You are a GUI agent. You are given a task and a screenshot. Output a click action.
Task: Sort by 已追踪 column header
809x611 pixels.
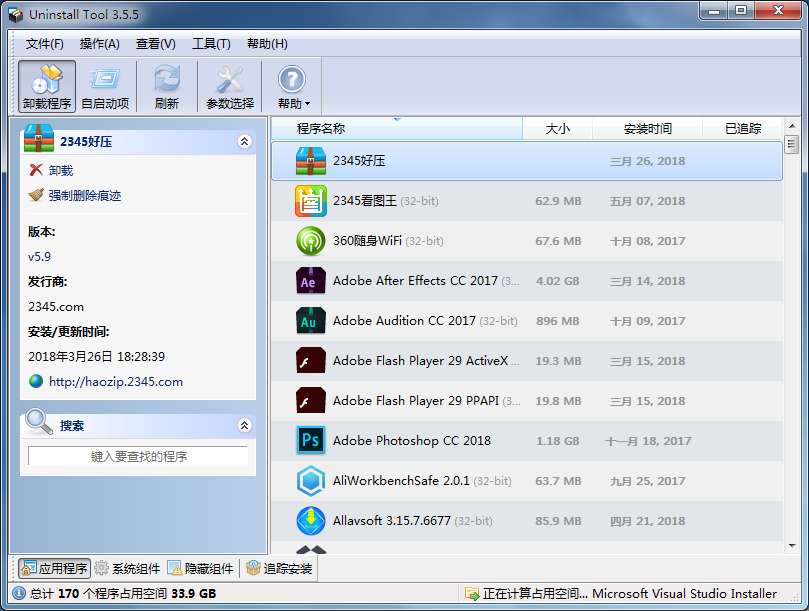(743, 128)
